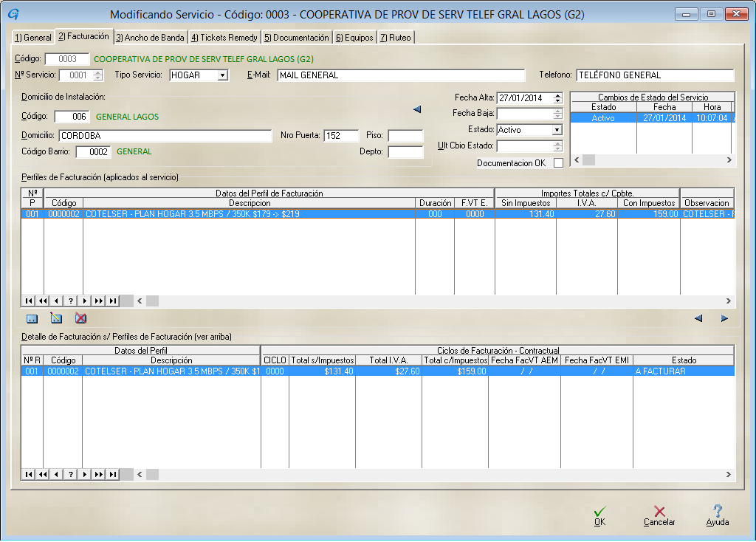Go to next page in profiles grid
The image size is (756, 542).
pyautogui.click(x=99, y=301)
